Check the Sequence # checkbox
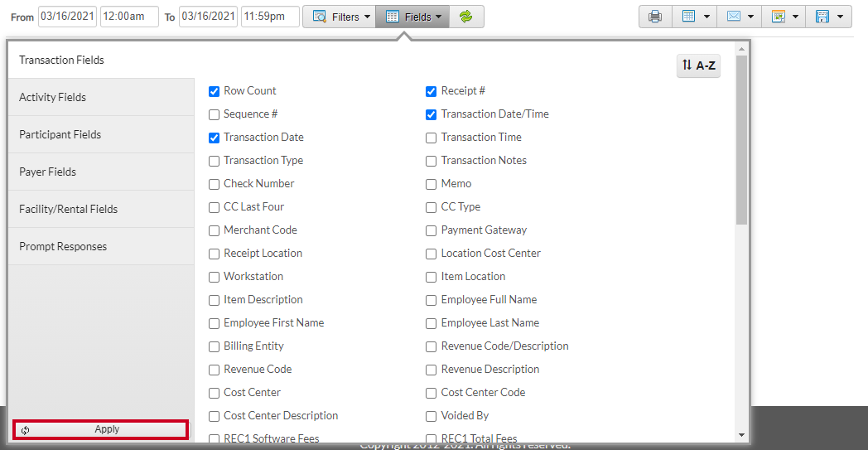 [215, 114]
